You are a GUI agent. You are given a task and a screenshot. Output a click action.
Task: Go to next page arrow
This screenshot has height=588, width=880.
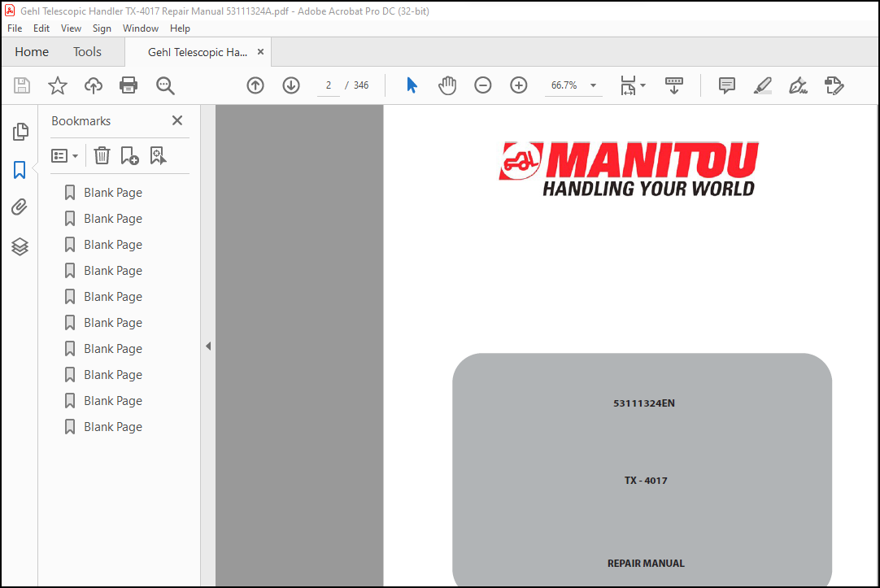pyautogui.click(x=290, y=85)
